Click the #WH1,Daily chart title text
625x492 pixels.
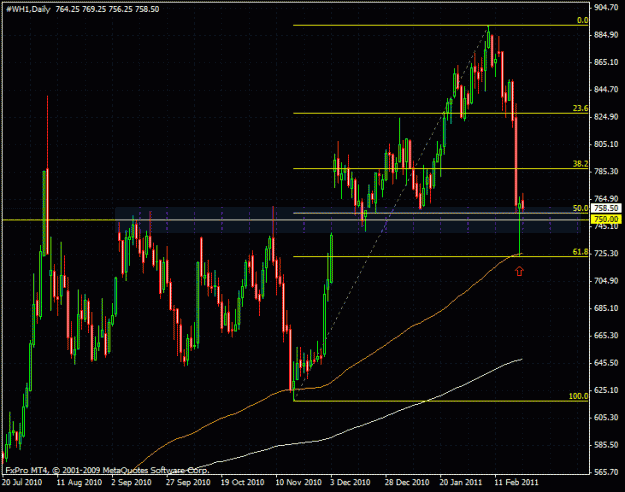pos(28,9)
